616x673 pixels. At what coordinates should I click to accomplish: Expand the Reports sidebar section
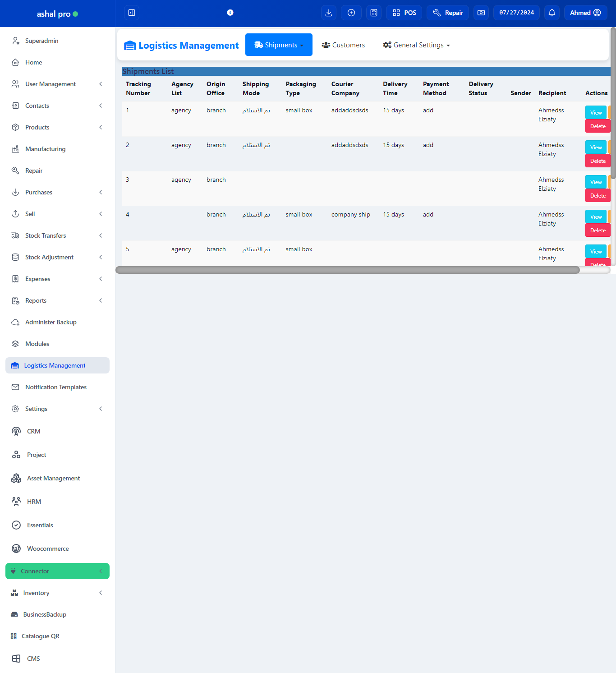(x=57, y=300)
